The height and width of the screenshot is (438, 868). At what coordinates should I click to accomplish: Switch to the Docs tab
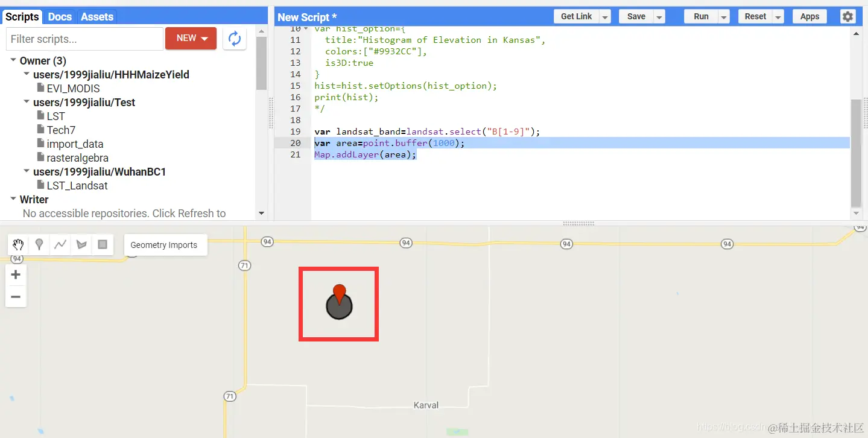(60, 17)
